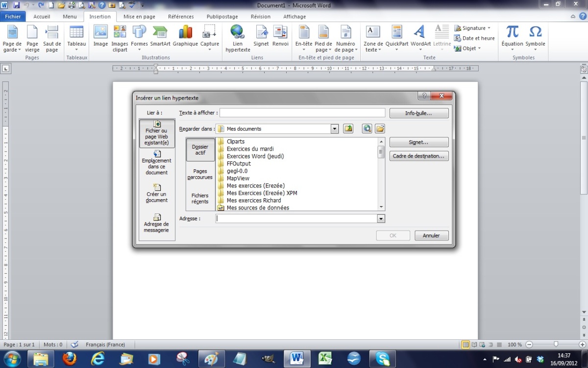Screen dimensions: 588x368
Task: Insert a Page vierge
Action: [x=32, y=39]
